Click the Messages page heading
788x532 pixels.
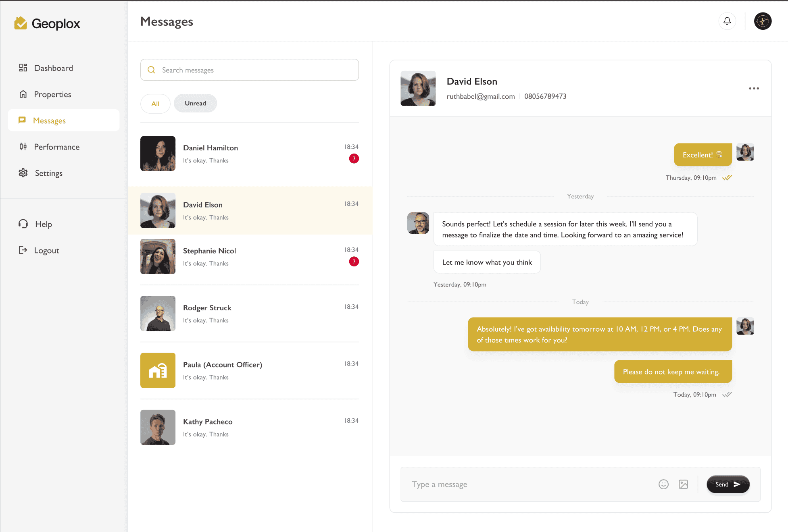(167, 21)
